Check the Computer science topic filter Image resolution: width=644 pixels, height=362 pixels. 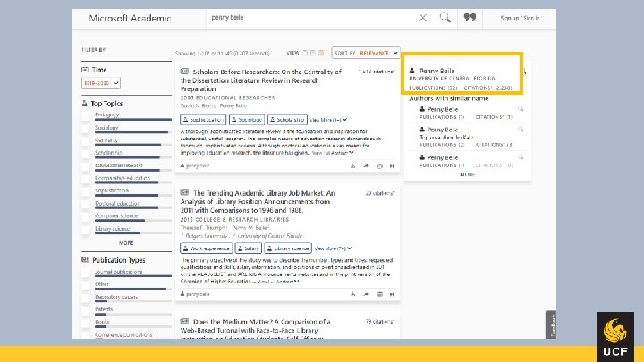pos(86,217)
